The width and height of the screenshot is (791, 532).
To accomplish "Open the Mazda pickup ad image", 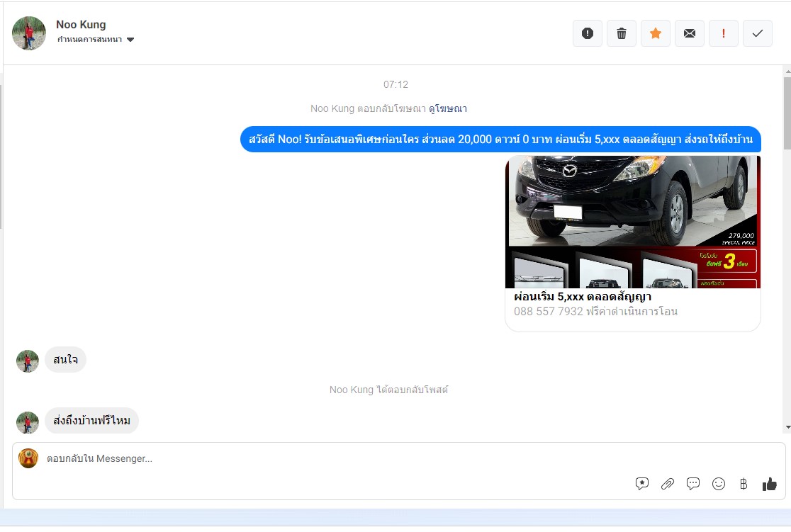I will [632, 221].
